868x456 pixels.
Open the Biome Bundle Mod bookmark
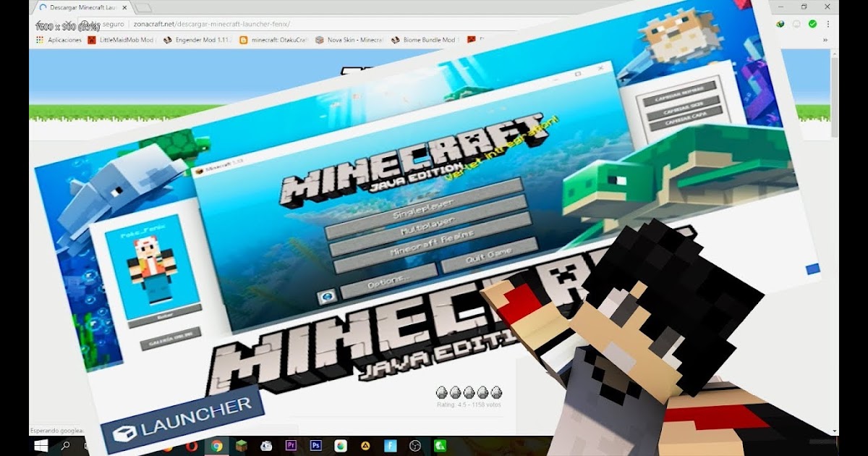[425, 40]
